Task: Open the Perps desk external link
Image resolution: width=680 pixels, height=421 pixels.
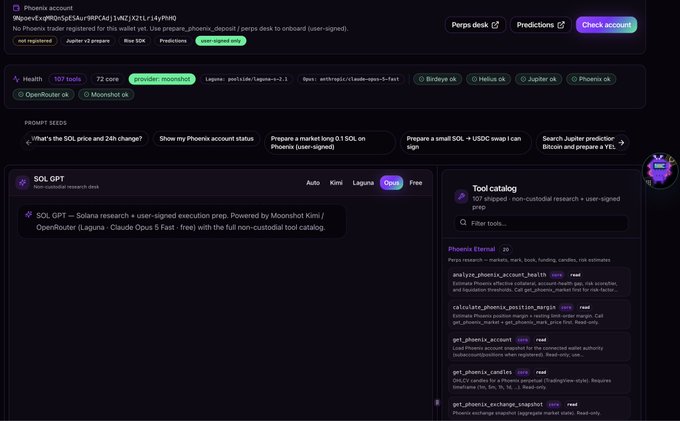Action: tap(475, 25)
